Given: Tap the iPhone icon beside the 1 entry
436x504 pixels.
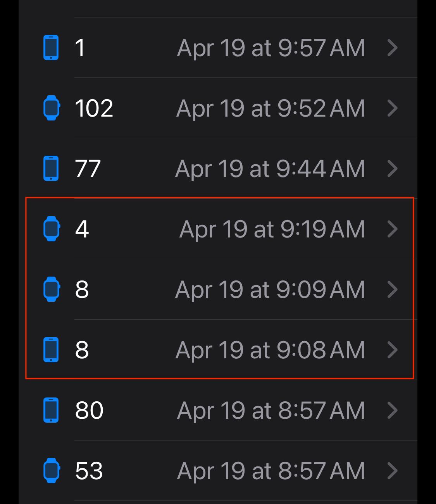Looking at the screenshot, I should (x=51, y=48).
